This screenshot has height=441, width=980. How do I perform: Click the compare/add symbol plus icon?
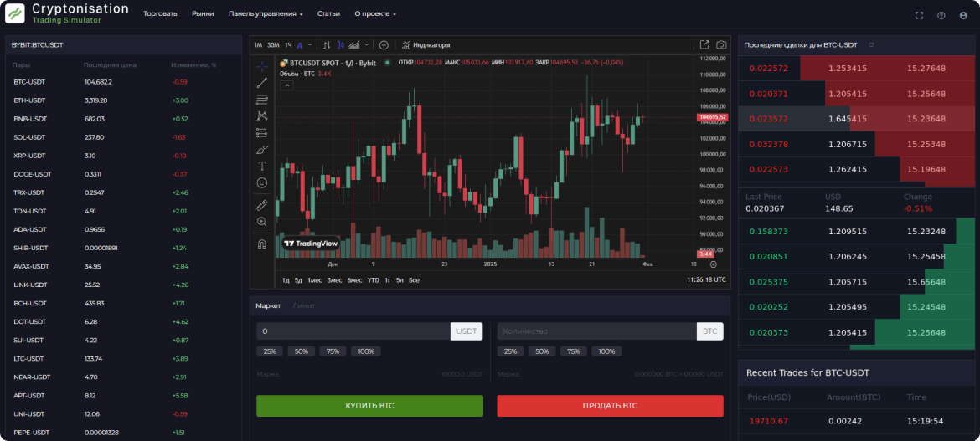(x=384, y=44)
